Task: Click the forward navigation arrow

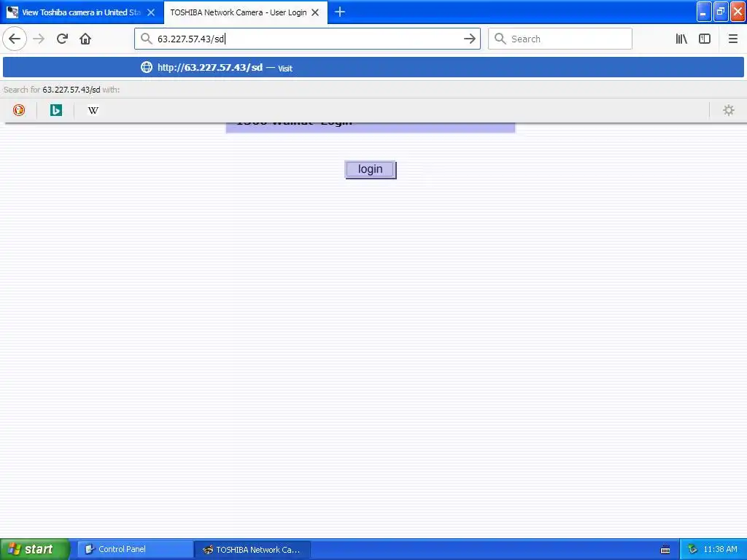Action: (39, 39)
